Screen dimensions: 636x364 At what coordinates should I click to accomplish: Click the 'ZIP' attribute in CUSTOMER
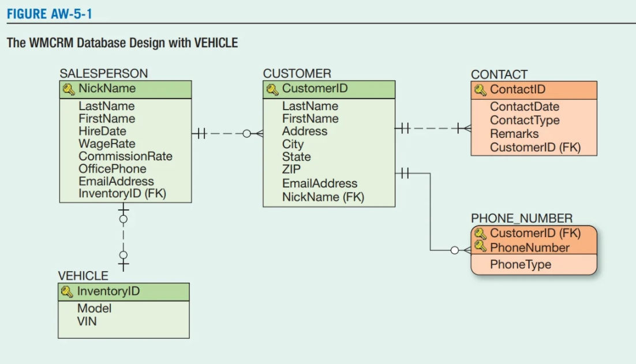click(291, 170)
